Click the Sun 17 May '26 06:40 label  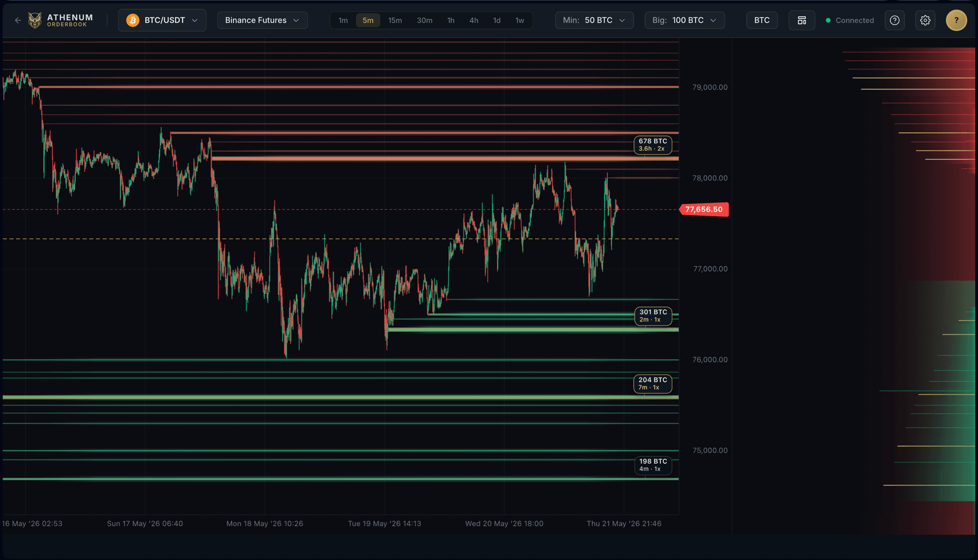[145, 524]
